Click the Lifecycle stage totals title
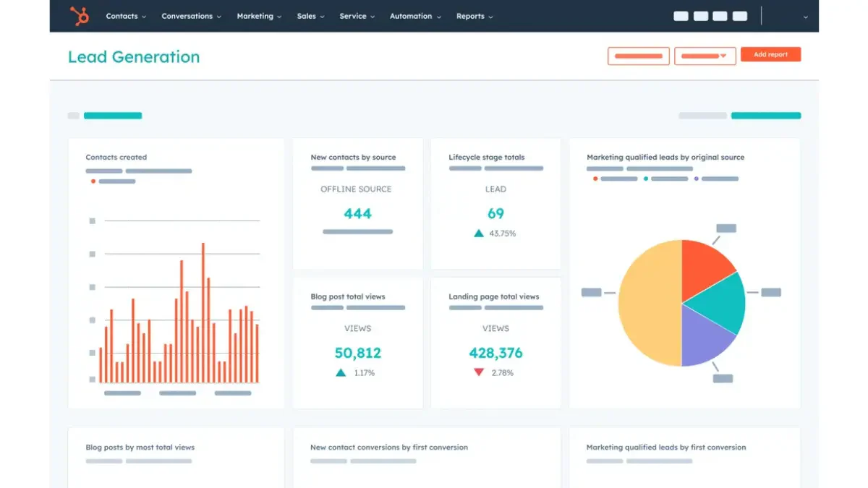The width and height of the screenshot is (868, 488). click(x=486, y=157)
